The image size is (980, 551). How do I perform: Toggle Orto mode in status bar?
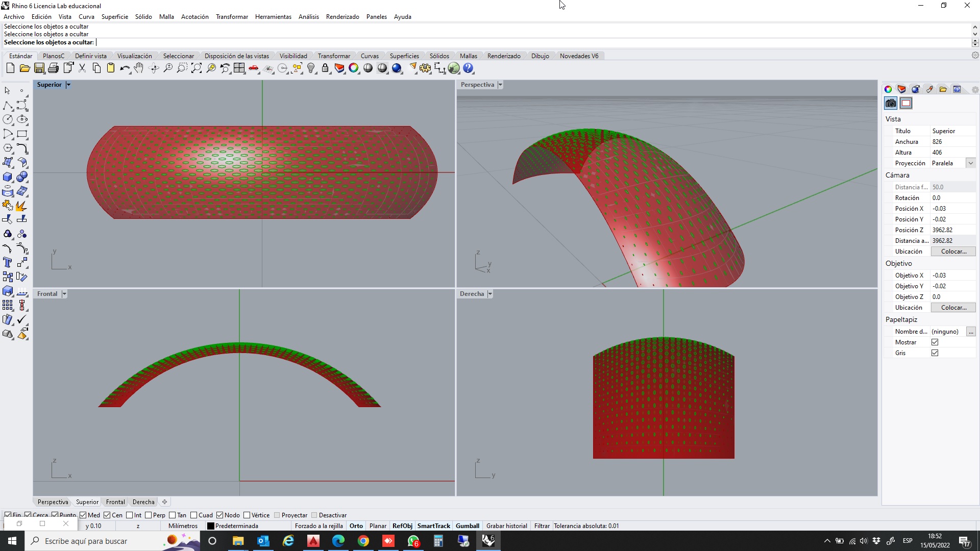[x=356, y=526]
